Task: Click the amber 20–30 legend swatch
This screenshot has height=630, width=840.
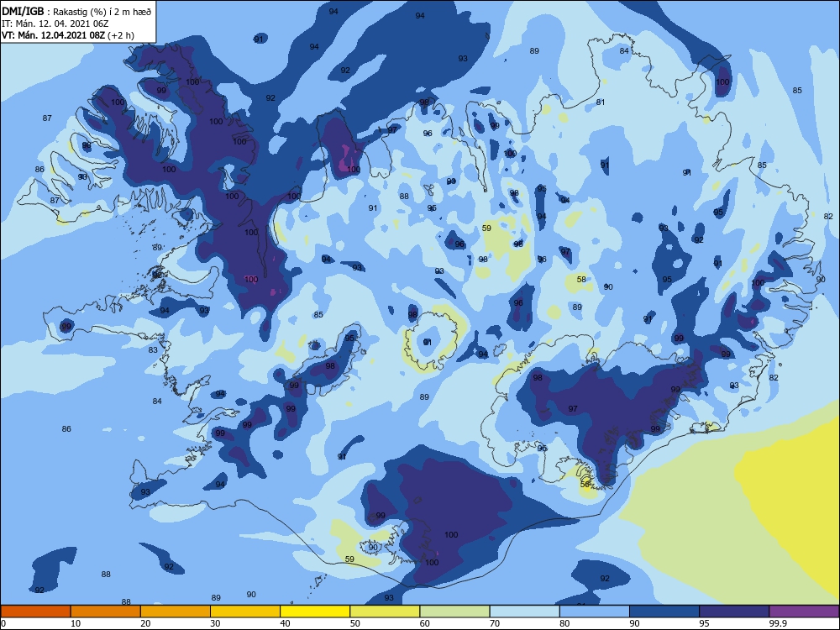Action: pyautogui.click(x=176, y=612)
